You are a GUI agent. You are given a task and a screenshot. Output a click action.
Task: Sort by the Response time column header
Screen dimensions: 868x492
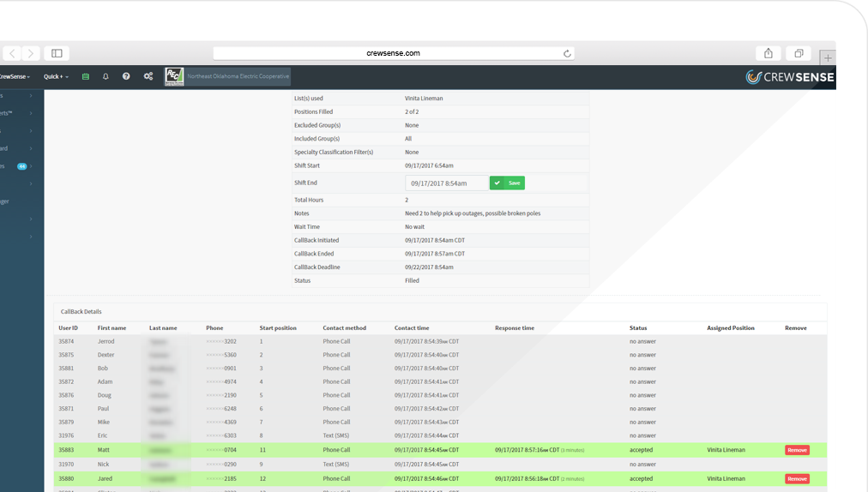(515, 328)
